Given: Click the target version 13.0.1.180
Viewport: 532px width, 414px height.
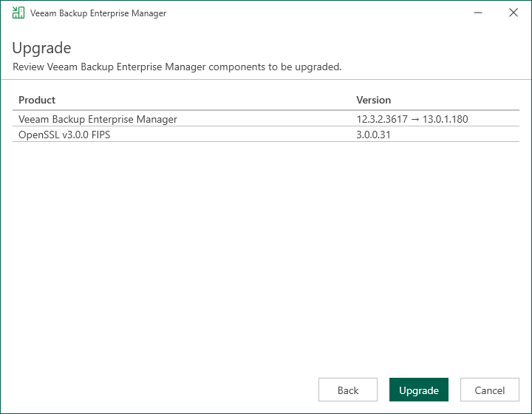Looking at the screenshot, I should coord(446,119).
